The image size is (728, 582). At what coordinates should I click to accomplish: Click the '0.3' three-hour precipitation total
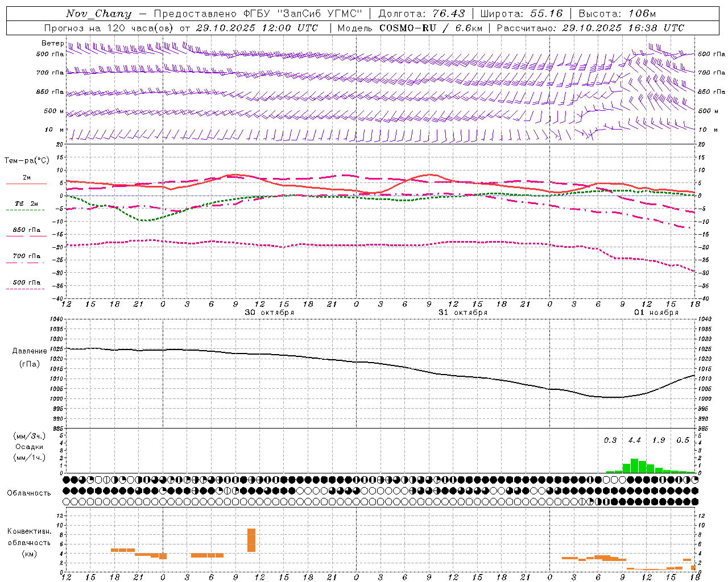(610, 440)
